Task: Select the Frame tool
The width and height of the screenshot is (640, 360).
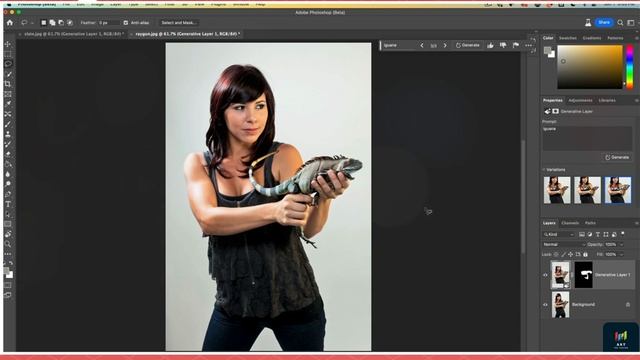Action: [8, 94]
